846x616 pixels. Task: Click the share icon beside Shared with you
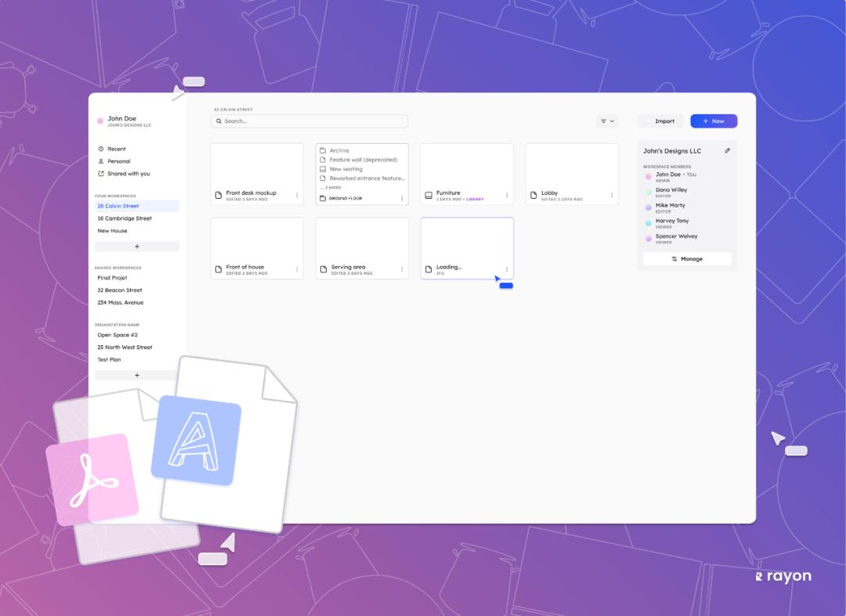[101, 174]
